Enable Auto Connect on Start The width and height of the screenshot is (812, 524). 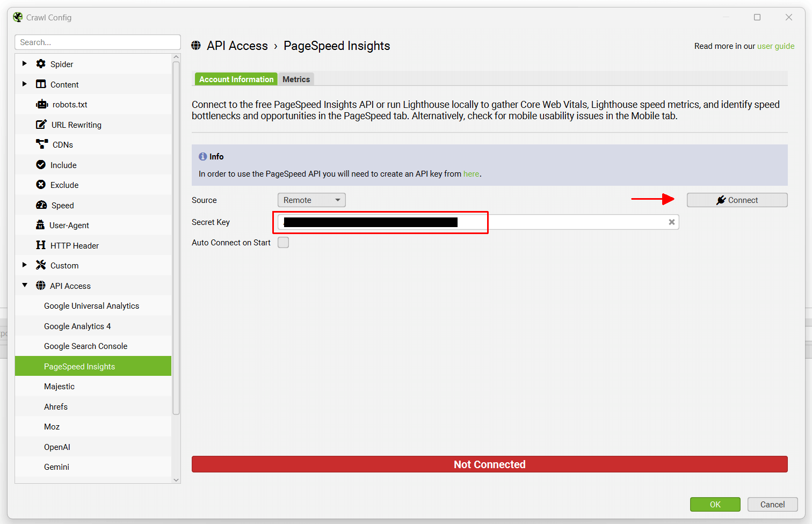click(x=283, y=242)
